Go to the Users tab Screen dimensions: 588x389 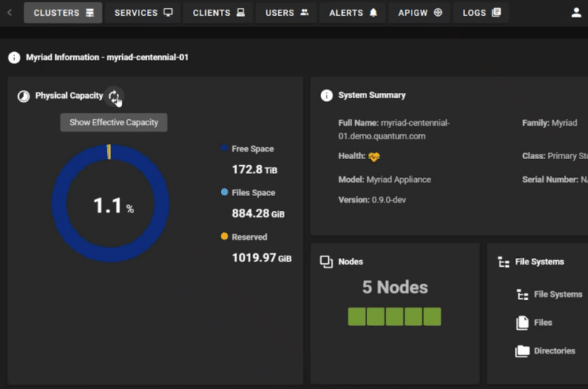tap(286, 13)
